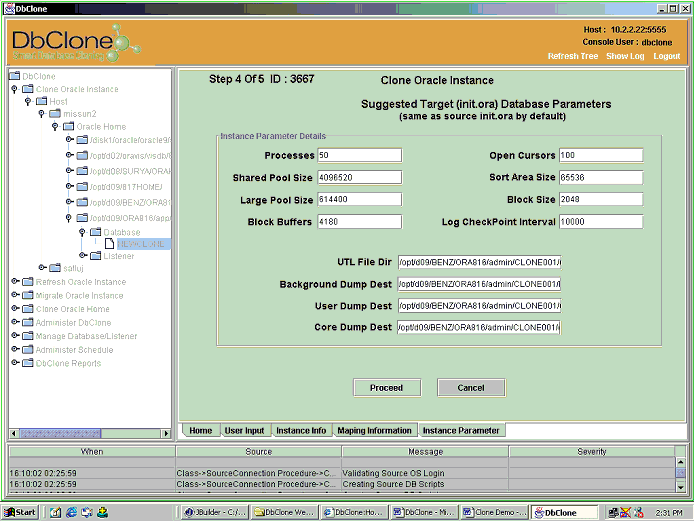Switch to the Maping Information tab

point(374,430)
